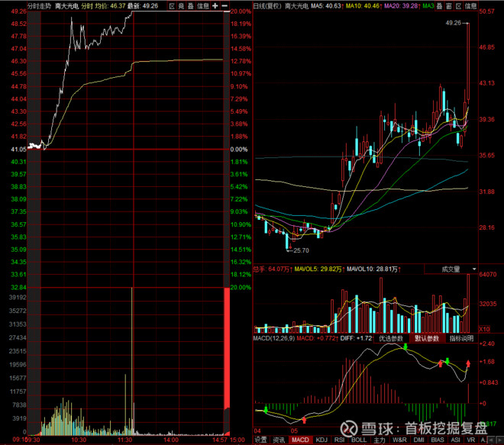Open the 资讯 tab at the bottom
Image resolution: width=504 pixels, height=445 pixels.
[x=279, y=440]
